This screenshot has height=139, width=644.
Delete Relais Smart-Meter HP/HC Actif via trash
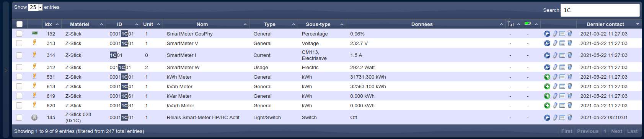pyautogui.click(x=569, y=118)
